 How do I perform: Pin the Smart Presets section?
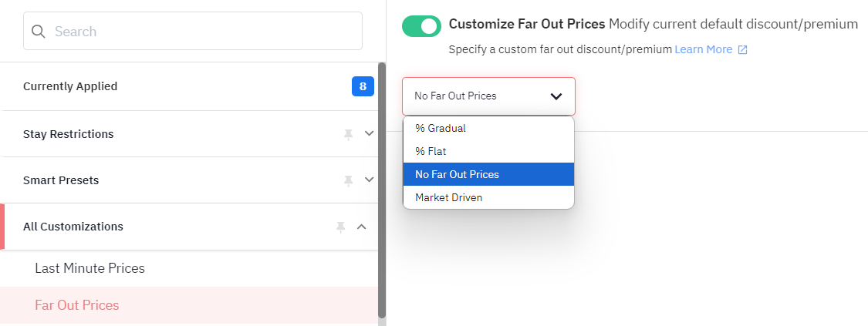[x=348, y=180]
